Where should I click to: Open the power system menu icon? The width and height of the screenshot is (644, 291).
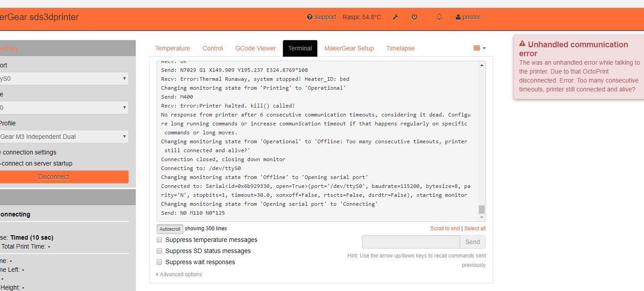click(415, 17)
